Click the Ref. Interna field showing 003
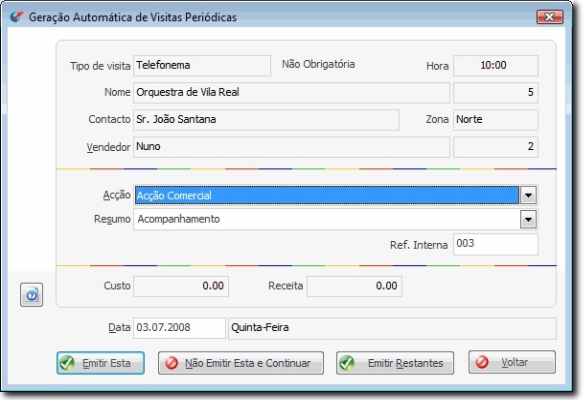Image resolution: width=584 pixels, height=400 pixels. [x=495, y=244]
